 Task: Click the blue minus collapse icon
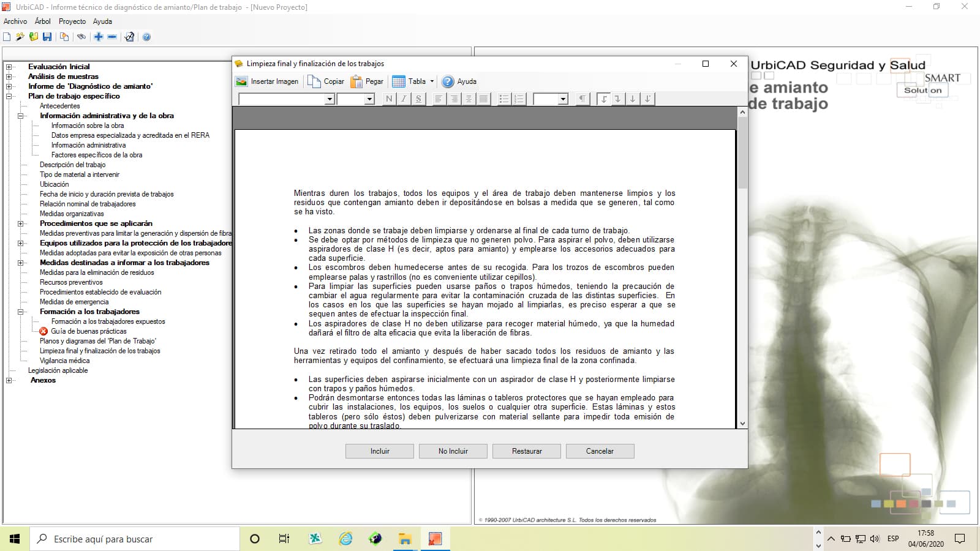click(x=112, y=37)
